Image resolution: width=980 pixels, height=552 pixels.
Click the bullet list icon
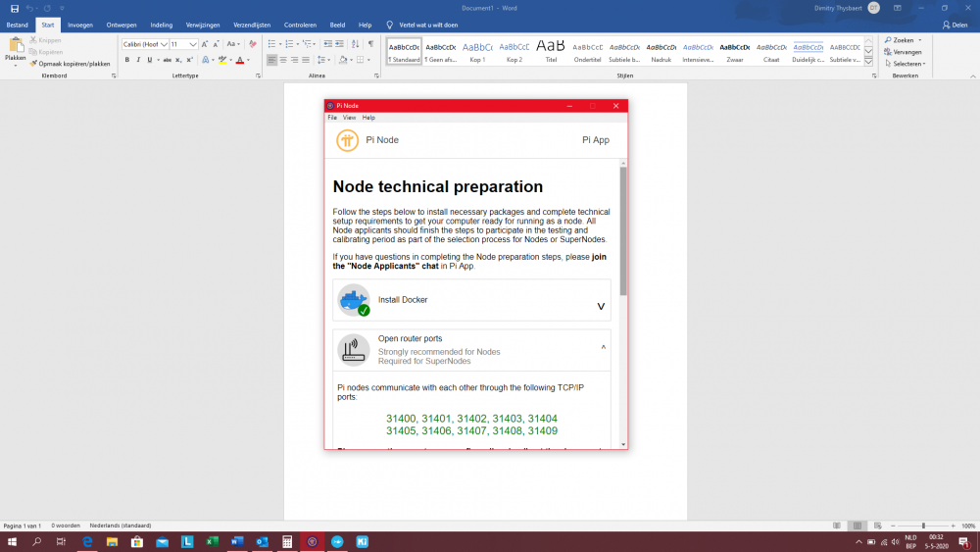click(271, 44)
